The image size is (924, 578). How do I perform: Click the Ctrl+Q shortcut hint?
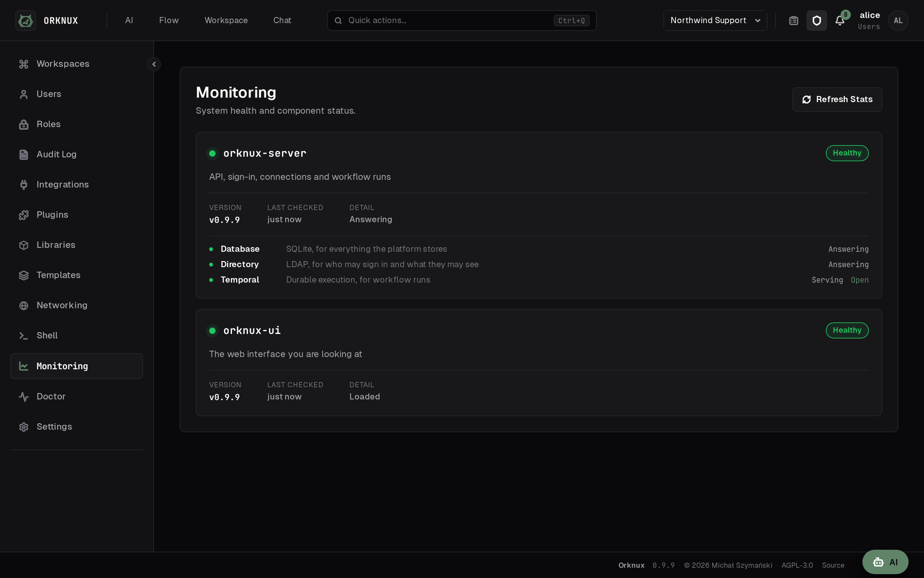click(571, 21)
